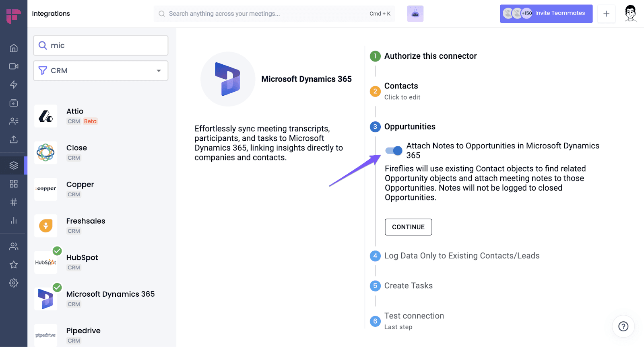Select Pipedrive in the integrations list
The width and height of the screenshot is (644, 347).
(x=101, y=335)
